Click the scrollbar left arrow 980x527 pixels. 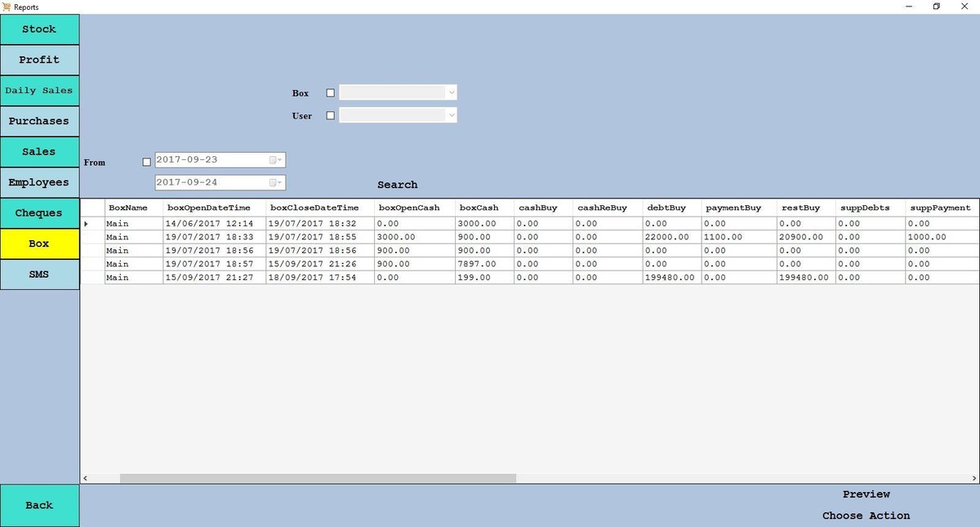[x=86, y=478]
